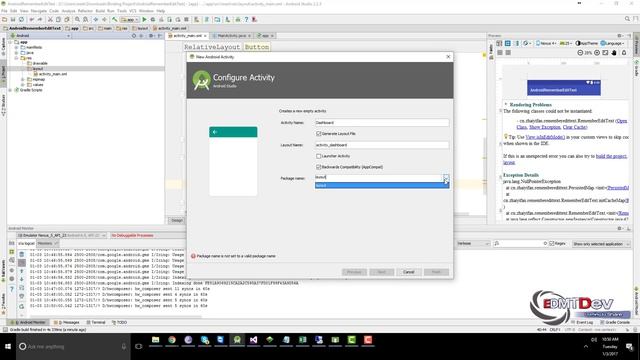Click the Scroll from Source target icon
The height and width of the screenshot is (360, 640).
click(134, 36)
